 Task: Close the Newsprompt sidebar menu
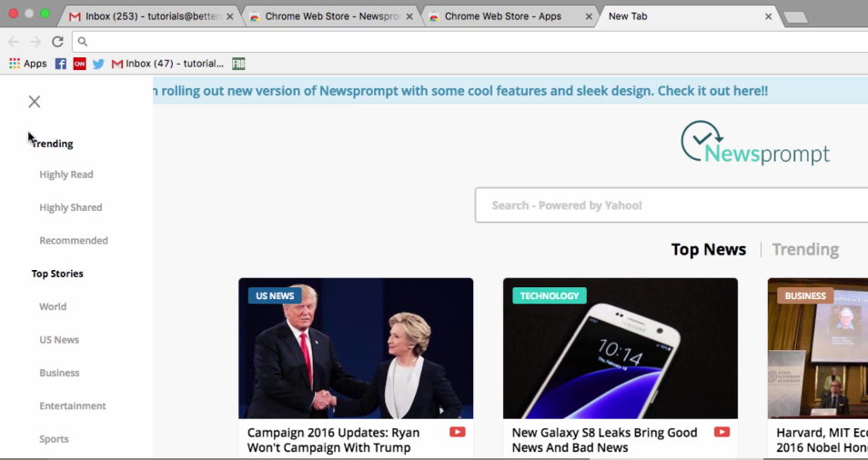(x=35, y=101)
